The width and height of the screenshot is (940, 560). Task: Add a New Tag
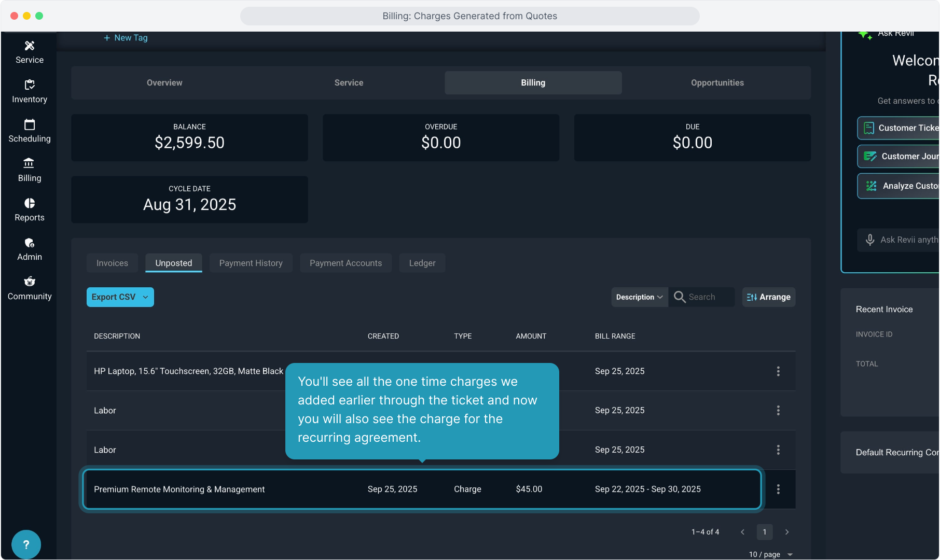(126, 38)
